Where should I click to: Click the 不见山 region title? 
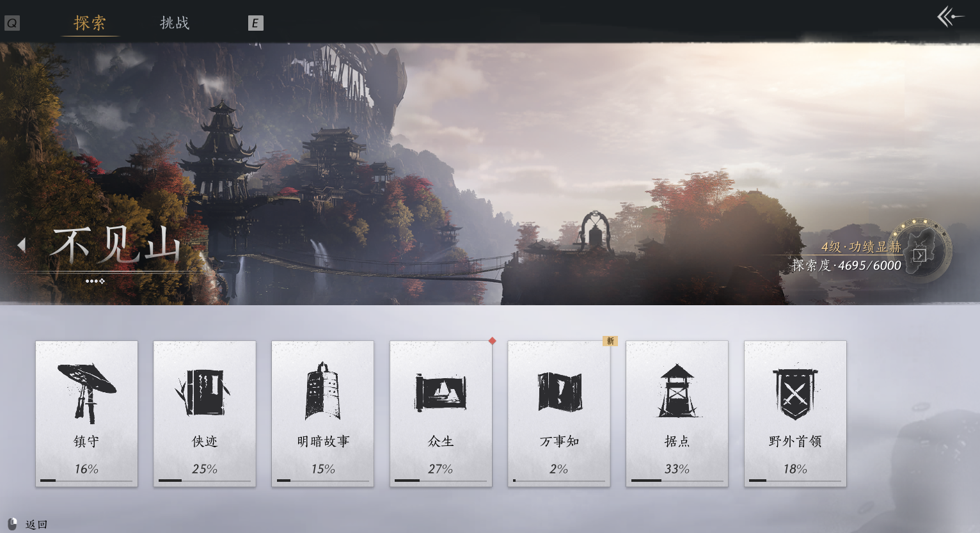[115, 246]
